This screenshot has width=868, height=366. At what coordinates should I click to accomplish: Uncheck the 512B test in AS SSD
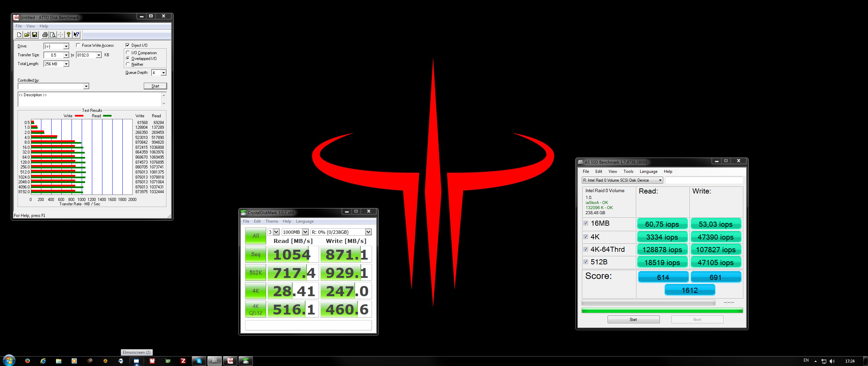(586, 262)
